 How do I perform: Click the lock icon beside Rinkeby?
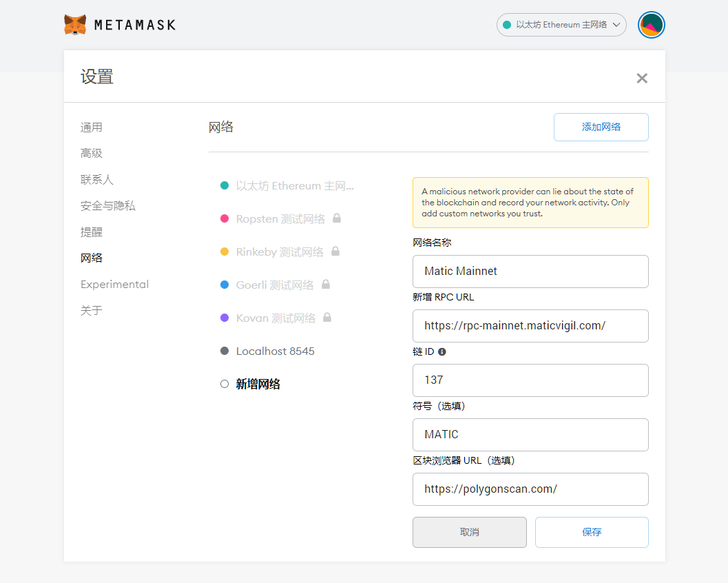(335, 252)
